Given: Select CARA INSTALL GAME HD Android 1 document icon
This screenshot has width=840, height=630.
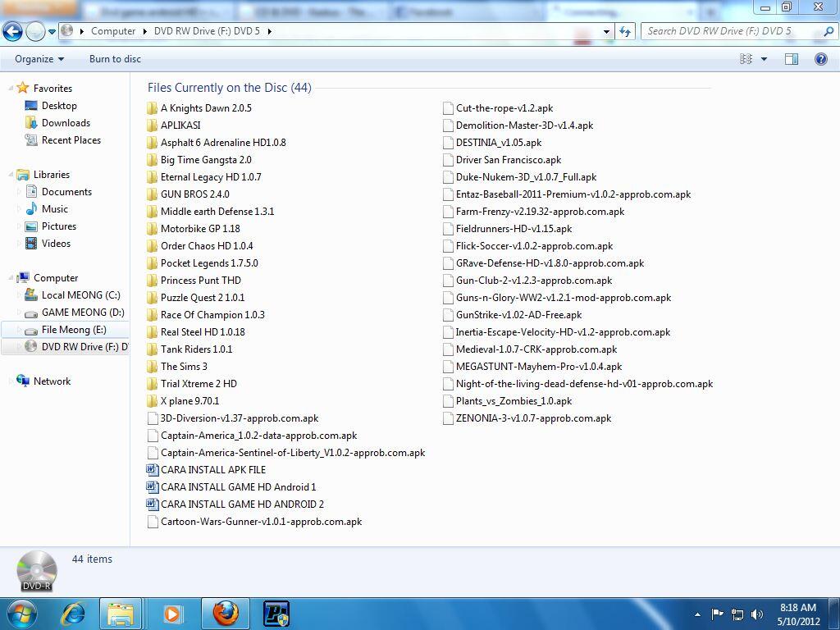Looking at the screenshot, I should [152, 487].
